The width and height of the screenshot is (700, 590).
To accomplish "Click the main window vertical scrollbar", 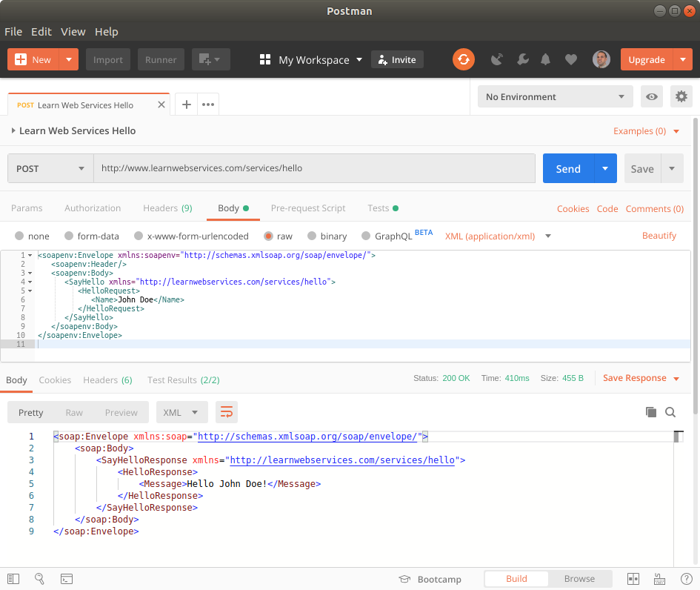I will point(696,266).
